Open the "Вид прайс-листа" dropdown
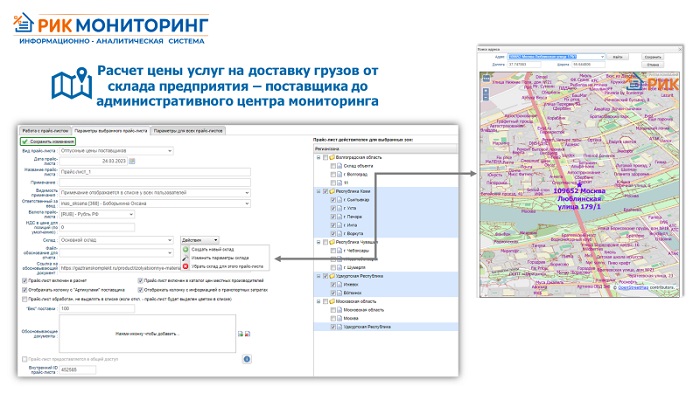700x393 pixels. pyautogui.click(x=116, y=151)
